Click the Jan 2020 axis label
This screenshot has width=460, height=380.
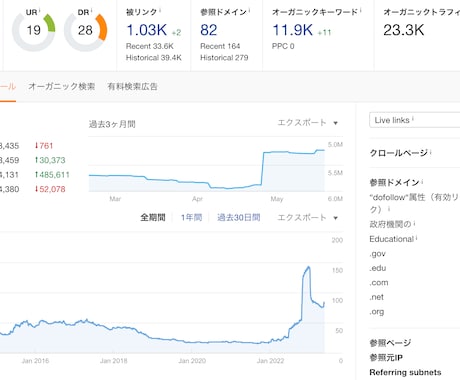[192, 361]
